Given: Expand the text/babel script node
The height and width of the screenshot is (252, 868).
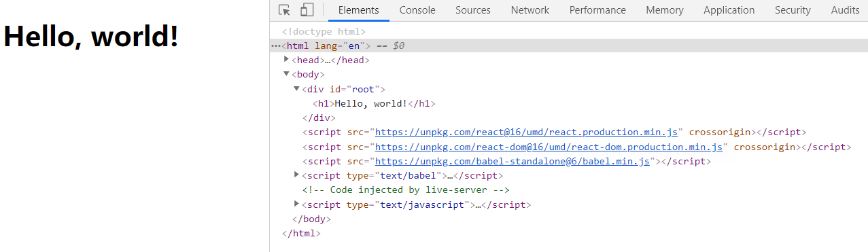Looking at the screenshot, I should pos(296,175).
